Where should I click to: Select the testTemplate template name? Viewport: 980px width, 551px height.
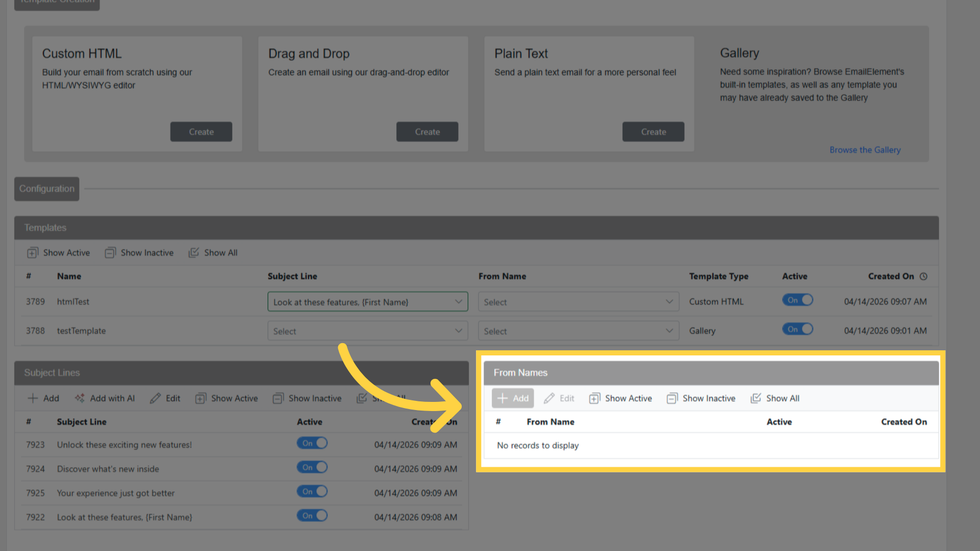tap(81, 331)
